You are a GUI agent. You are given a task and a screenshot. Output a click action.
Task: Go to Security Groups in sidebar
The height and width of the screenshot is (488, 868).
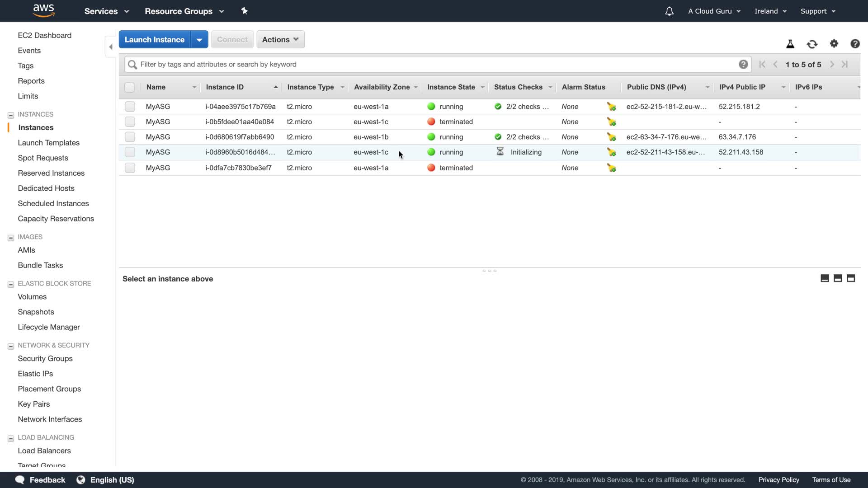point(45,358)
